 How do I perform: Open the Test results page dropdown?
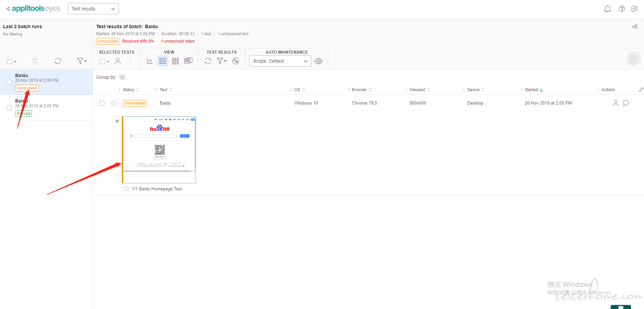tap(93, 9)
